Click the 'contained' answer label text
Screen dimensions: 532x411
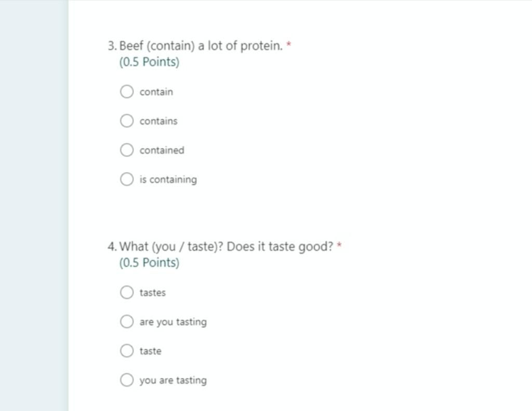tap(162, 150)
